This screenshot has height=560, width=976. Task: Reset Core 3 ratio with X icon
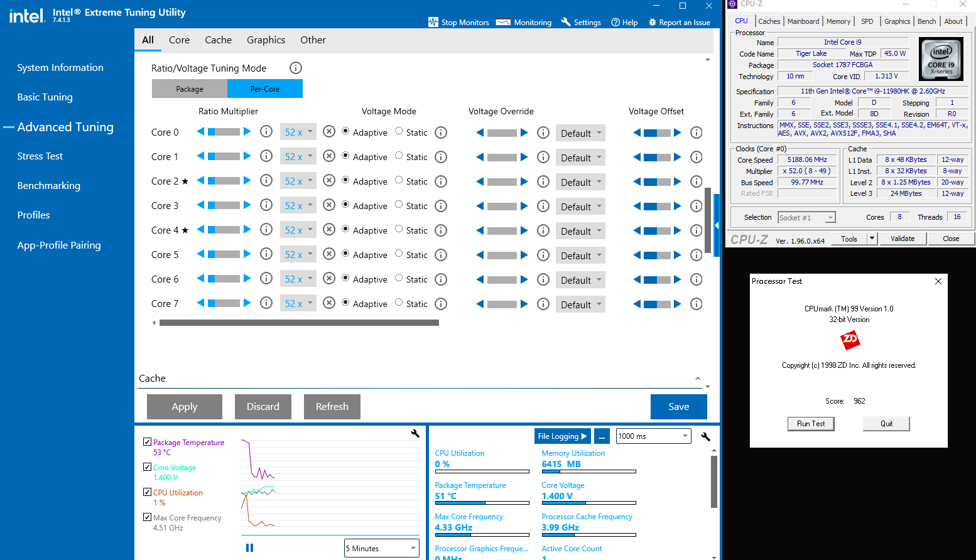tap(329, 205)
